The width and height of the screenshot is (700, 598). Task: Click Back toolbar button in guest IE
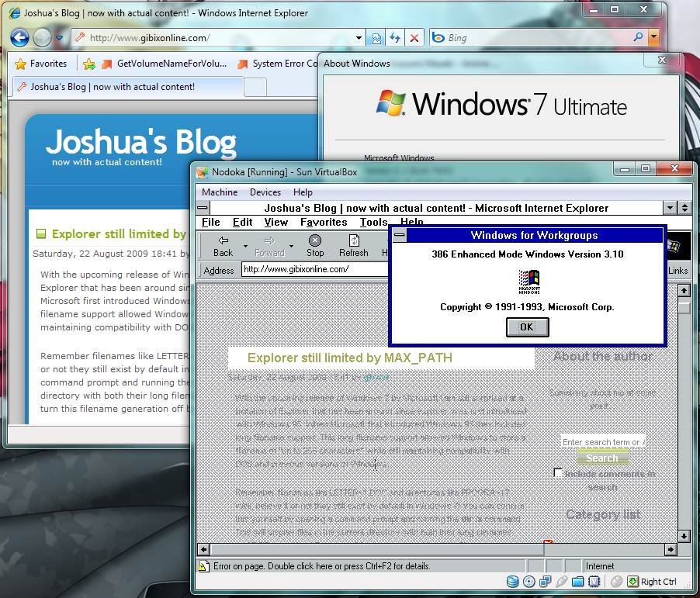pyautogui.click(x=223, y=247)
